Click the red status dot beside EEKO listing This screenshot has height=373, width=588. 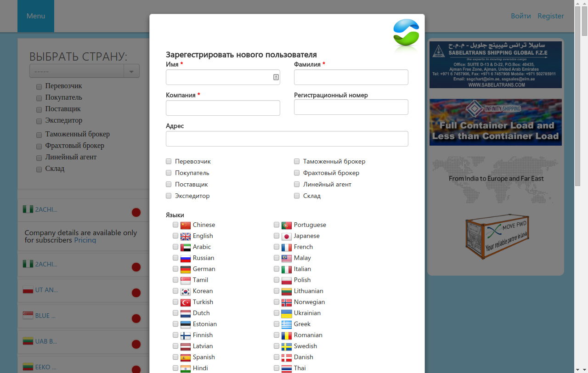click(136, 370)
